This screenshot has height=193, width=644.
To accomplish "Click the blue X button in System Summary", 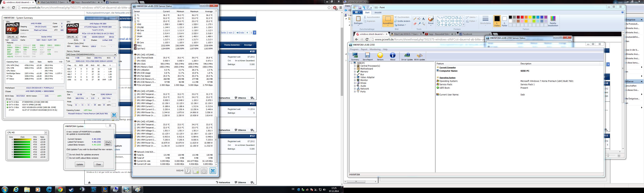I will tap(114, 115).
